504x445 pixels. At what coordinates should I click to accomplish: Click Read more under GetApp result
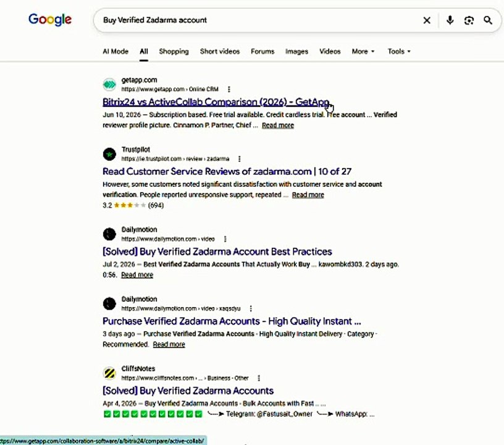point(278,125)
